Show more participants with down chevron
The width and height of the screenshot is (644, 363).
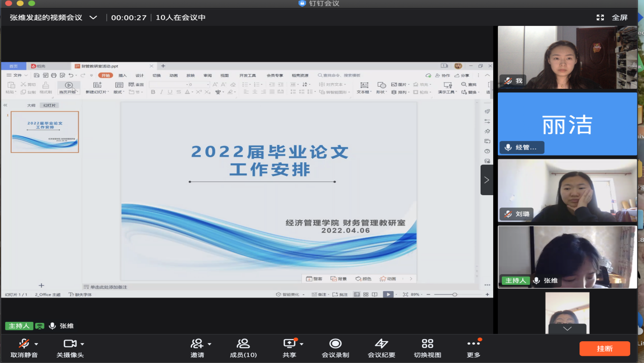567,329
